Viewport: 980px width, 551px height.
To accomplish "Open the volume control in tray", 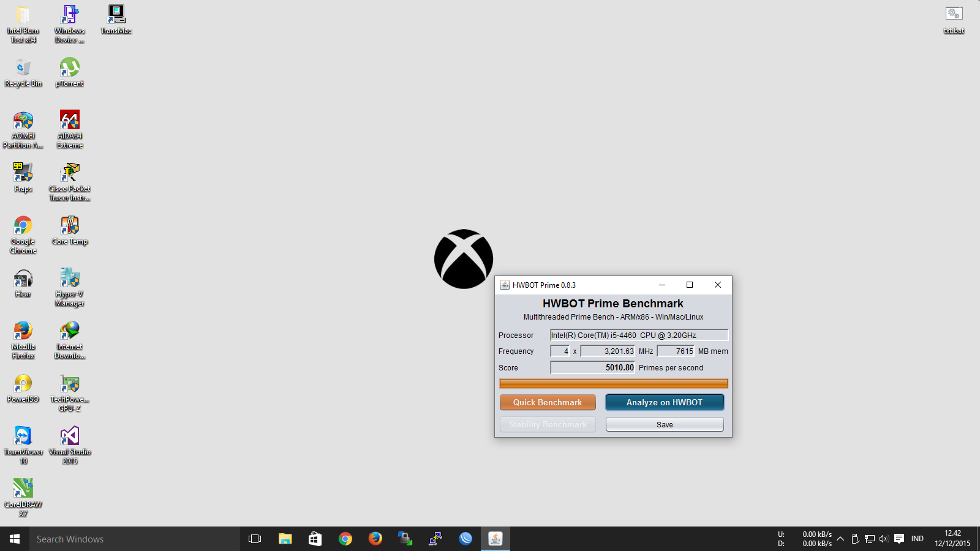I will tap(883, 539).
